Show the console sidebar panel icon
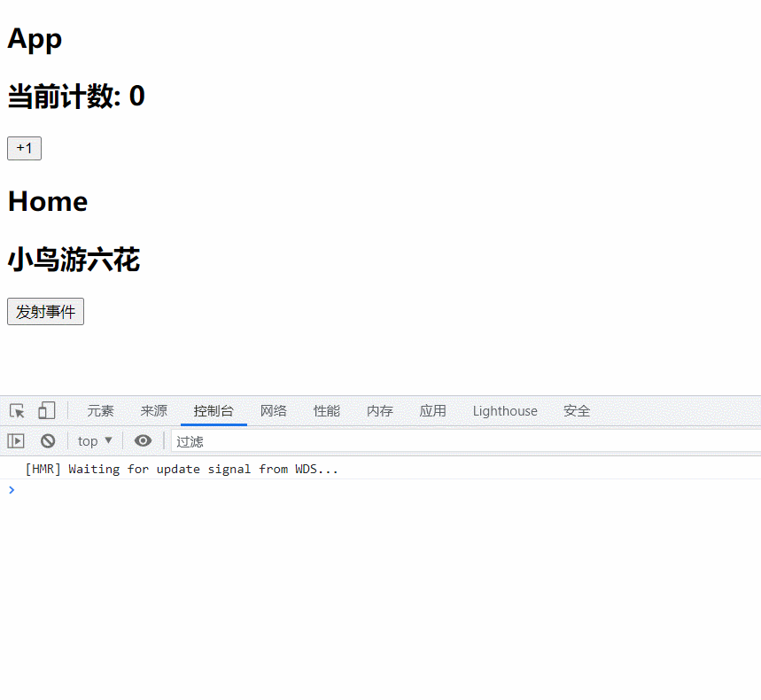Screen dimensions: 761x700 (x=16, y=440)
